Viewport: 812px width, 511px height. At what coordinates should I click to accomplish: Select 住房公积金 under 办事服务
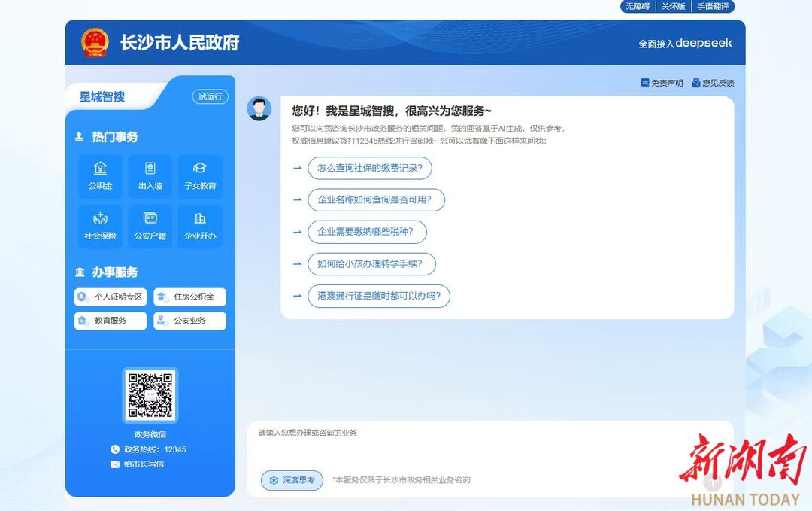pyautogui.click(x=189, y=297)
